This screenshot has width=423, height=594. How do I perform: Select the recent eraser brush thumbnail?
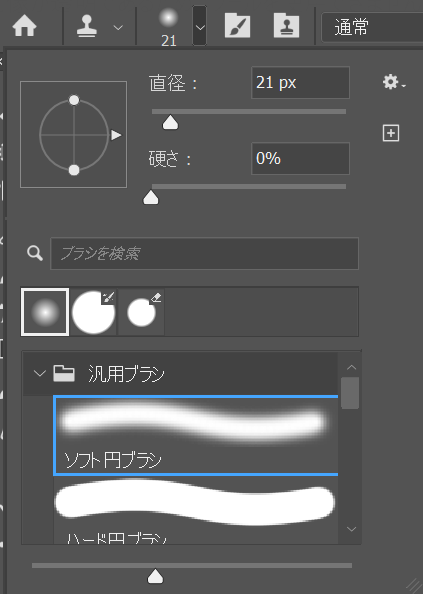(141, 312)
